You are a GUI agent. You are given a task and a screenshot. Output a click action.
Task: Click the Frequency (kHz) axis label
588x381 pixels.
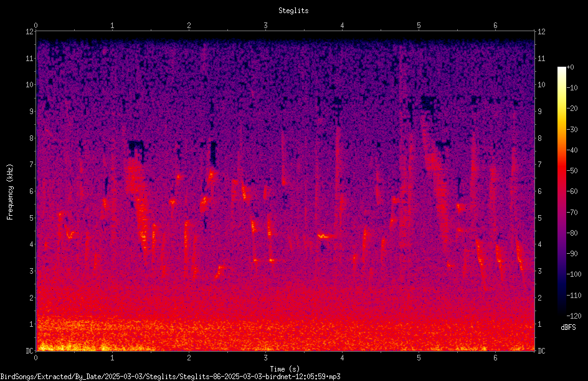pos(10,192)
